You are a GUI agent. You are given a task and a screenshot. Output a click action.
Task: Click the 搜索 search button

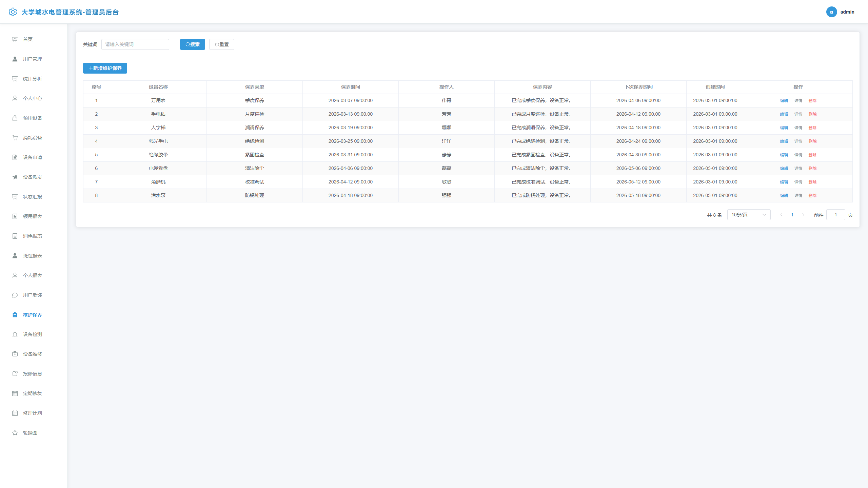pyautogui.click(x=193, y=44)
